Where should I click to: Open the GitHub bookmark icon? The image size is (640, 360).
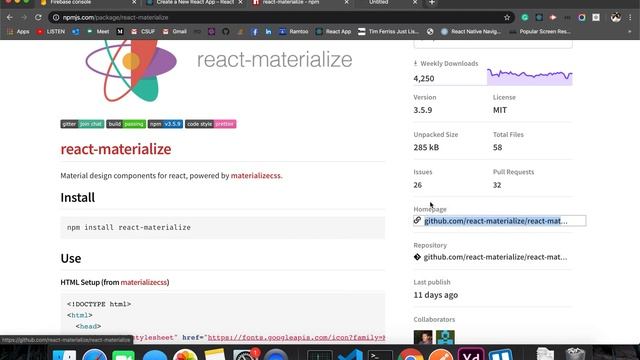pyautogui.click(x=226, y=31)
